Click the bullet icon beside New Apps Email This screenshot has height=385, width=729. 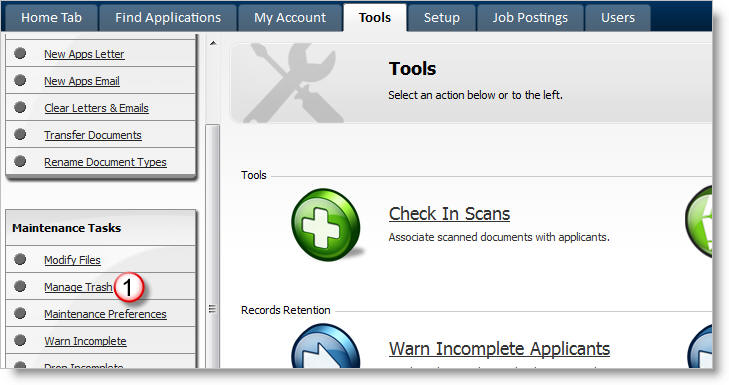[x=20, y=80]
